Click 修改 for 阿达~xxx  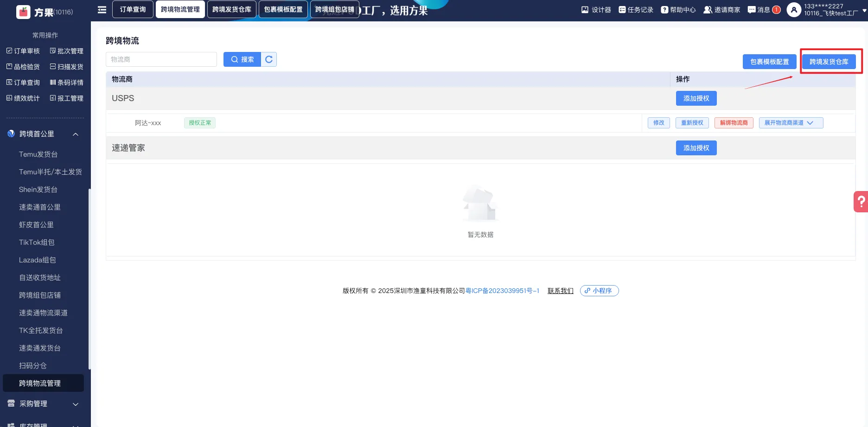[659, 123]
